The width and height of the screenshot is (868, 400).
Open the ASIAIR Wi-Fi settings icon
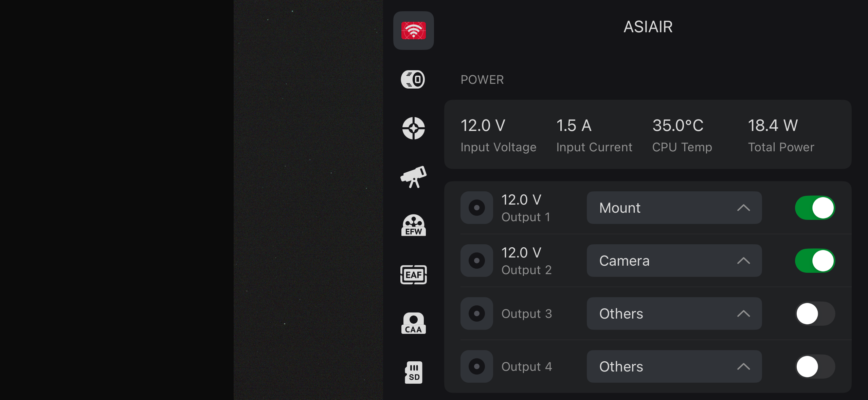(413, 31)
